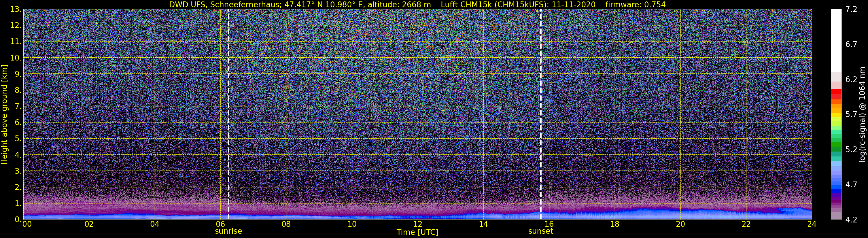Viewport: 868px width, 238px height.
Task: Click the colorbar tick value 4.2
Action: point(851,220)
